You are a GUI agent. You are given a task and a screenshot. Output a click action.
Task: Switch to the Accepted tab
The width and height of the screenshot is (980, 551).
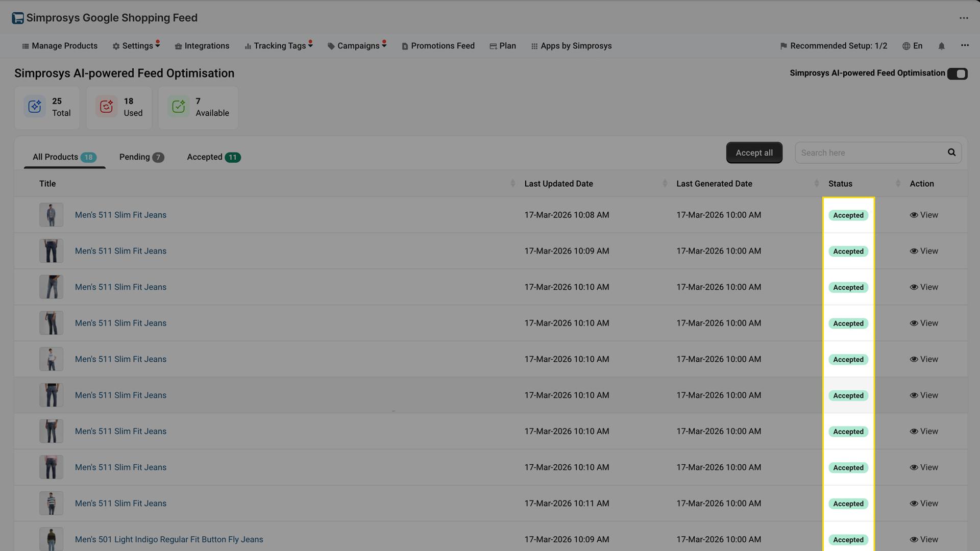[213, 157]
